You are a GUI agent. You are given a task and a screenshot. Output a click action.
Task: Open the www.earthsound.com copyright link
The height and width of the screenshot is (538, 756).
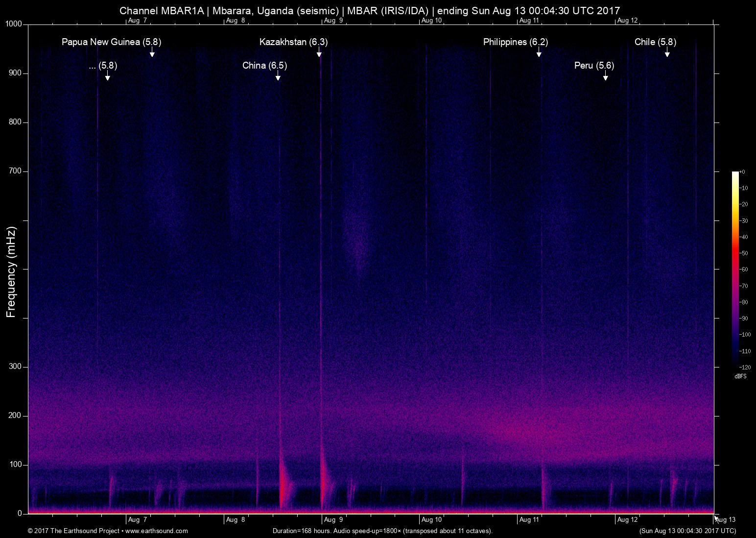156,531
